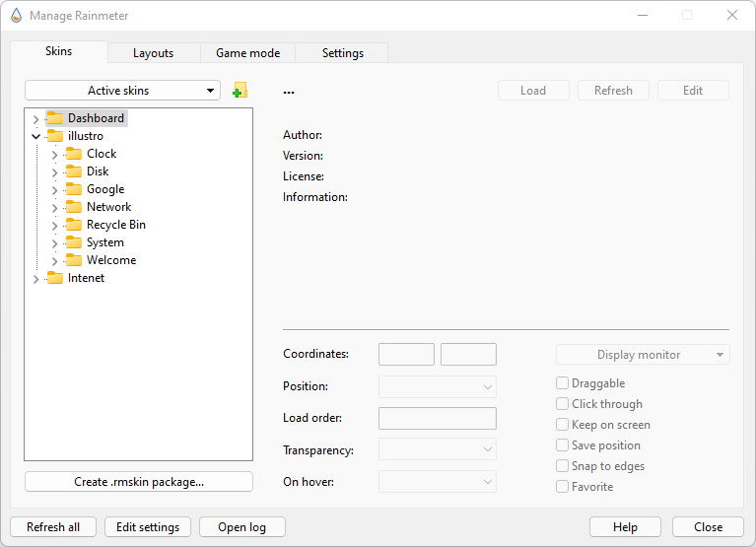The height and width of the screenshot is (547, 756).
Task: Click the Edit settings button
Action: tap(148, 526)
